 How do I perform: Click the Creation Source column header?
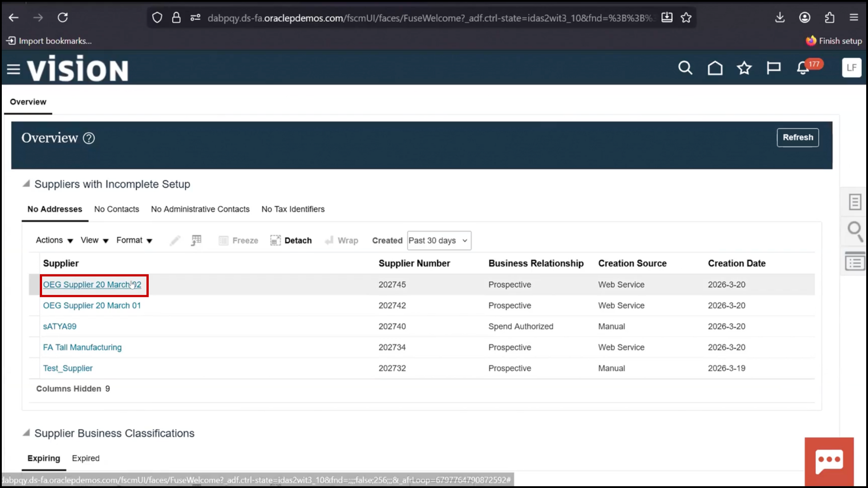632,263
